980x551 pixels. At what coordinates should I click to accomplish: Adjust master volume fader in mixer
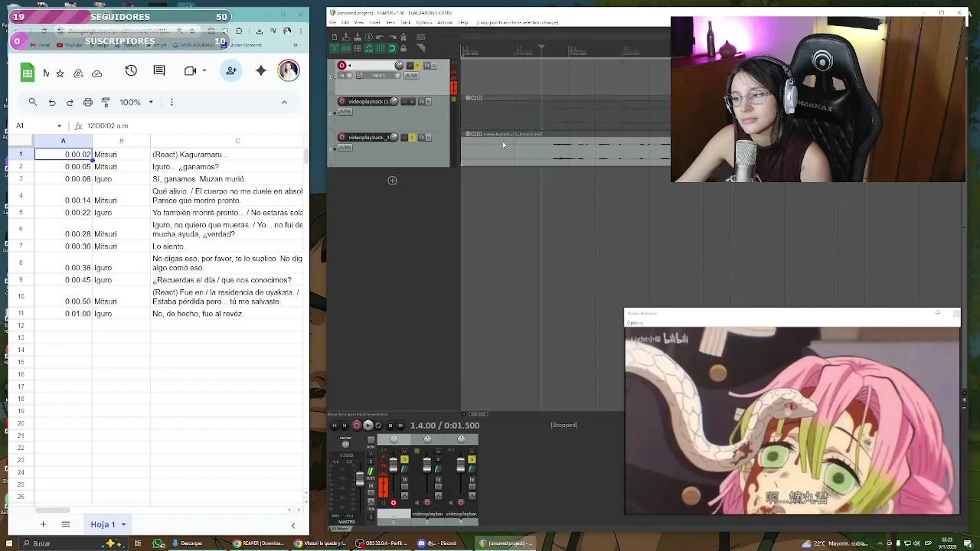(x=360, y=478)
